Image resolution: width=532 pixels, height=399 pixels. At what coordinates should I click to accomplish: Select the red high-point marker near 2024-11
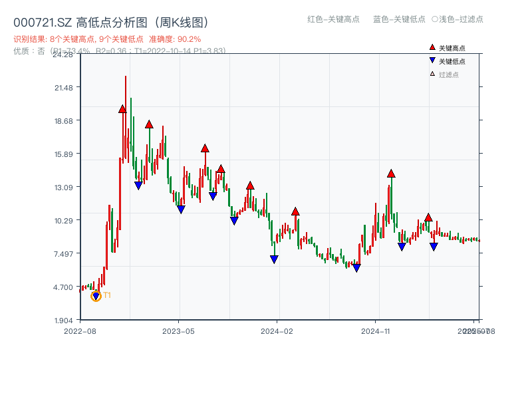pos(390,173)
